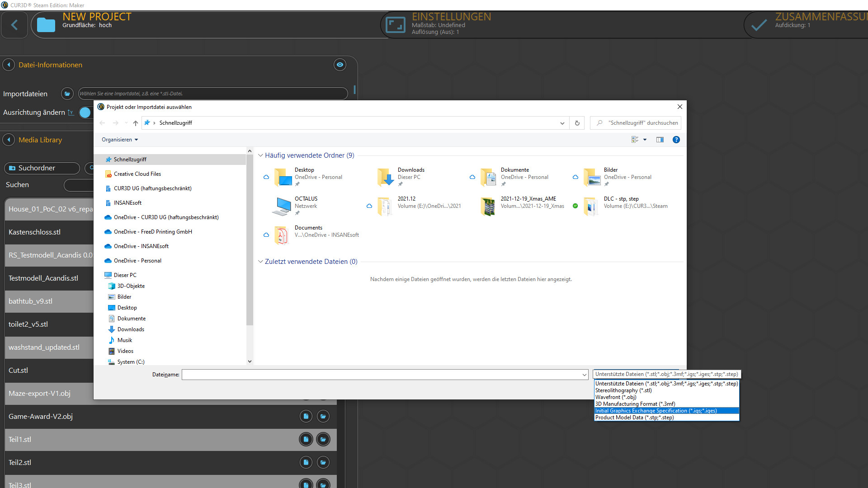
Task: Select Product Model Data (*.stp;*.step) option
Action: [634, 417]
